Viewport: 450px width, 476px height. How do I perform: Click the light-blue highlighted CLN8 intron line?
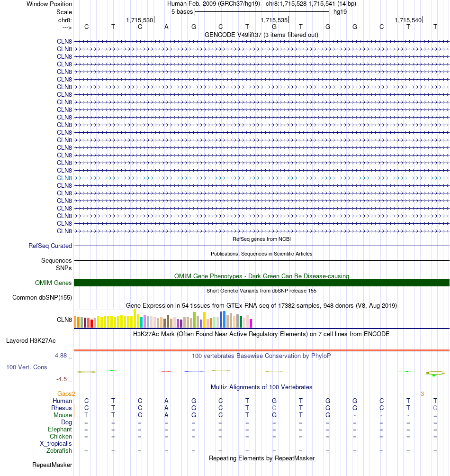[261, 178]
